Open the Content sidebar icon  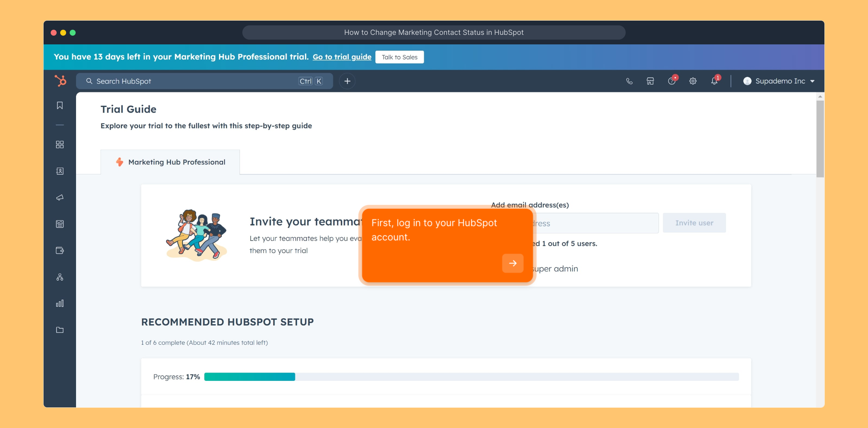click(60, 224)
